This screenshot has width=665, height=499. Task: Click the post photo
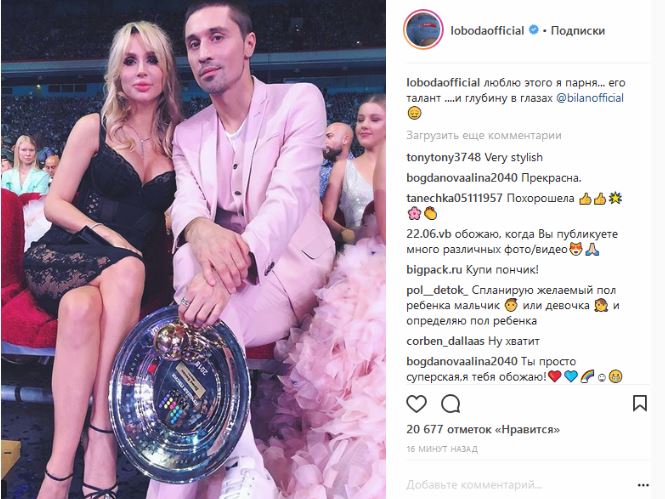[193, 249]
